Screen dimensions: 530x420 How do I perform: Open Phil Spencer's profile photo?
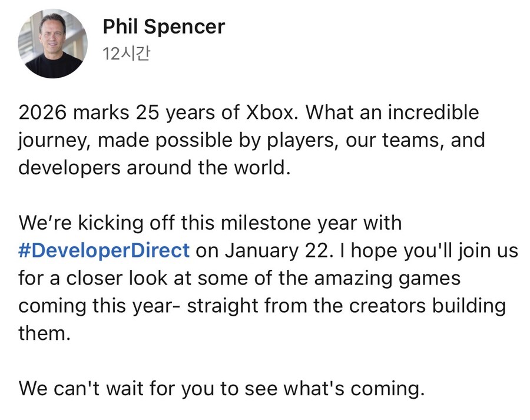[x=52, y=44]
